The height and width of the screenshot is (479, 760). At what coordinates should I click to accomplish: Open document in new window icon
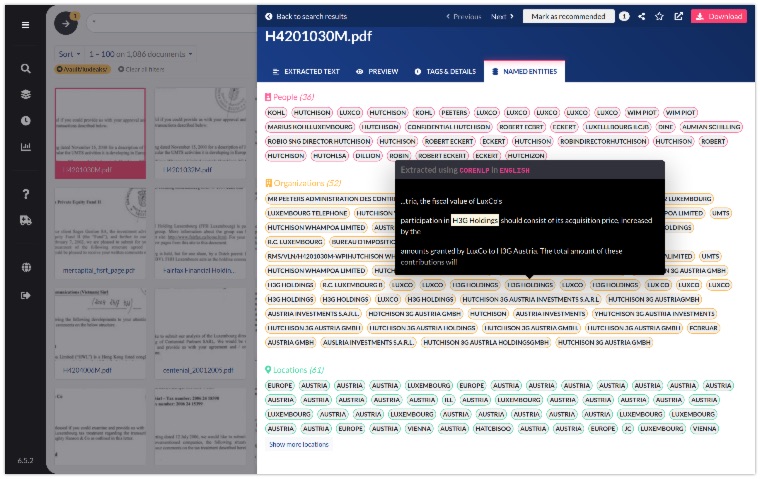(x=679, y=16)
